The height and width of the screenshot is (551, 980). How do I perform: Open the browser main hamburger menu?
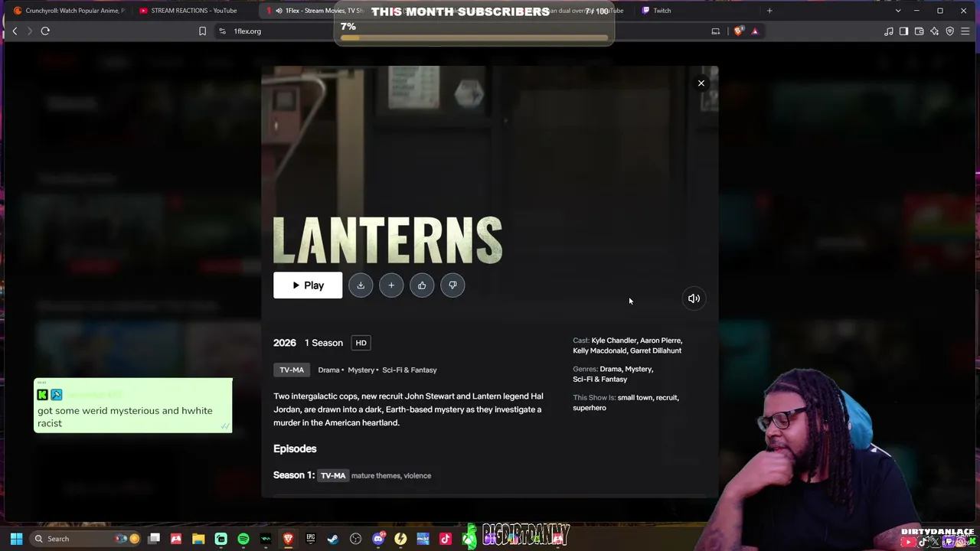[965, 31]
